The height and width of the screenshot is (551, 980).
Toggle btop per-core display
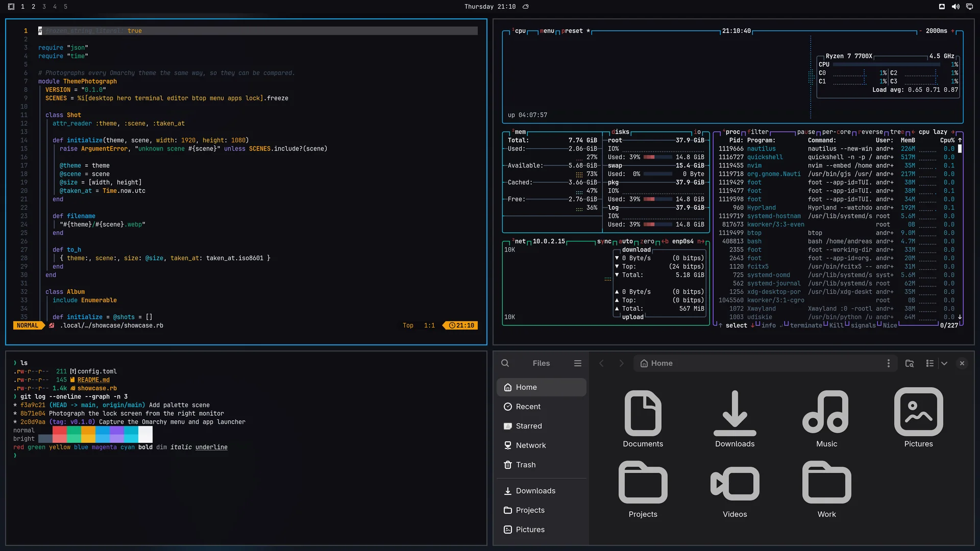(836, 132)
